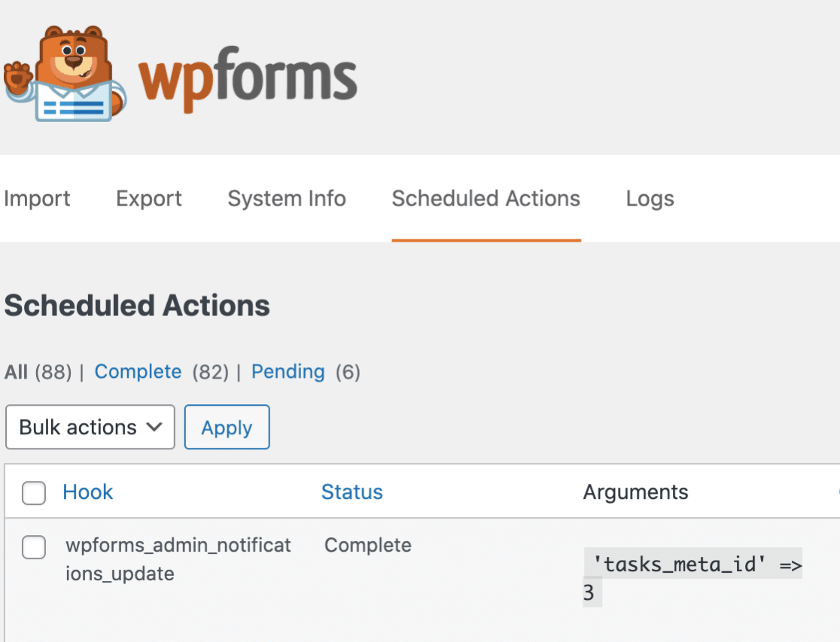Click the Complete status cell
Viewport: 840px width, 642px height.
click(368, 545)
